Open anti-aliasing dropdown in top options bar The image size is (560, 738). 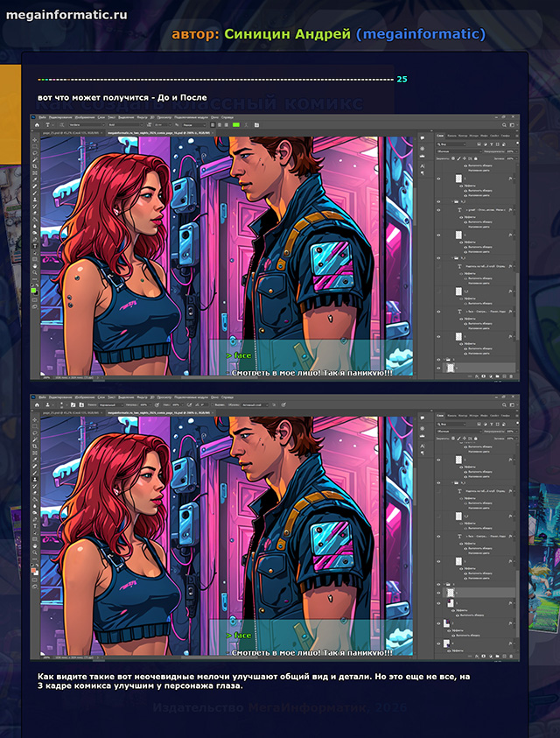click(x=194, y=125)
